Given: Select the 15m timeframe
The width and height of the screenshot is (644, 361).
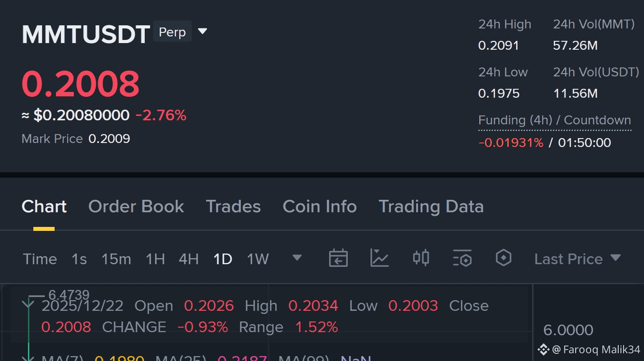Looking at the screenshot, I should pos(116,259).
